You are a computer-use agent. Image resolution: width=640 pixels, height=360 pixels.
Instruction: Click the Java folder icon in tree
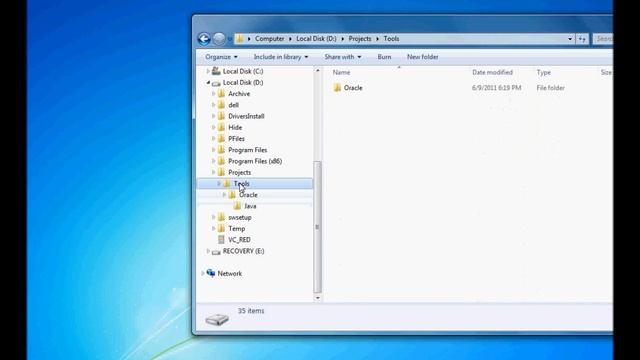238,206
